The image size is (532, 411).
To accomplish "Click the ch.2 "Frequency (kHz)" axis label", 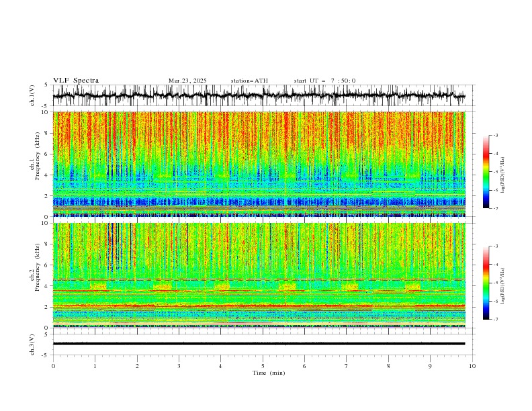I will [x=37, y=267].
